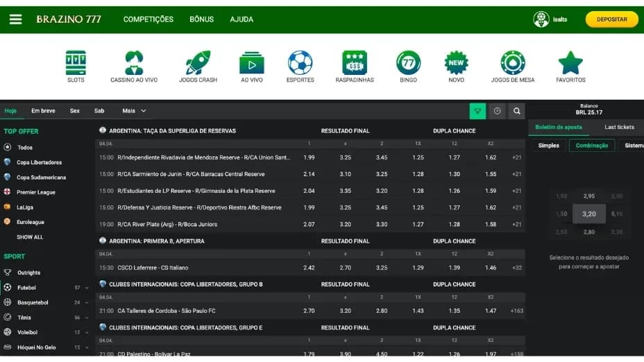This screenshot has width=644, height=362.
Task: Switch to the Hoje tab
Action: (x=10, y=111)
